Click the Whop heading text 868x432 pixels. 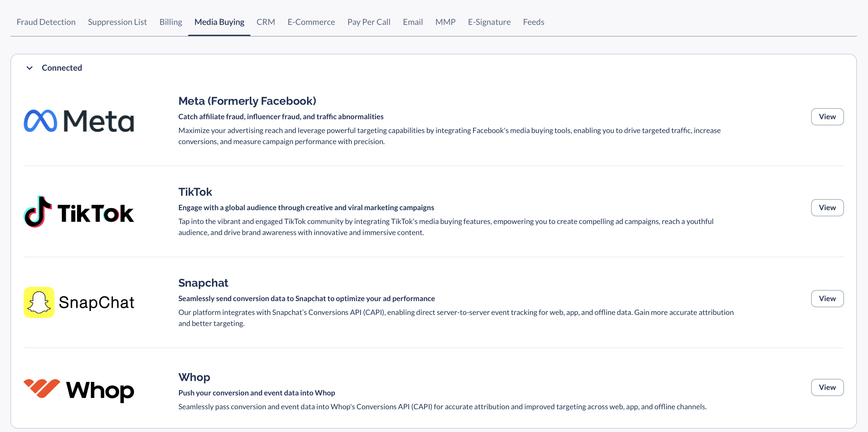pos(194,377)
